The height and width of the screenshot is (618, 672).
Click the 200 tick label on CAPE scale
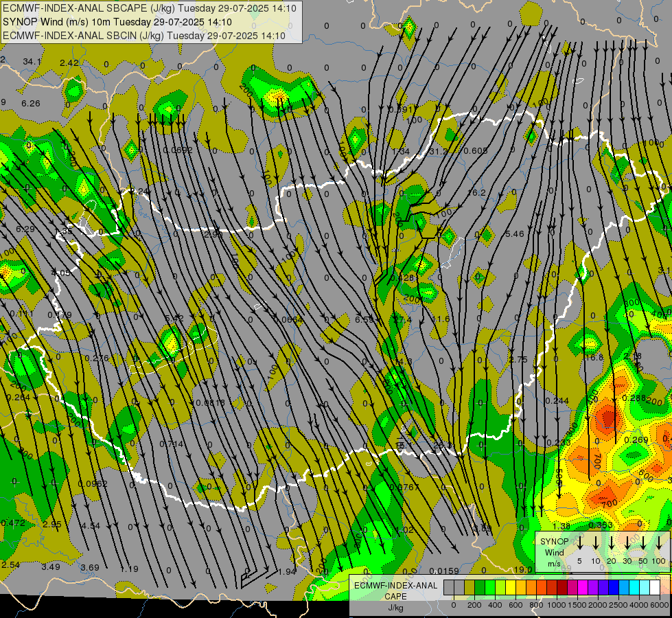pos(474,605)
